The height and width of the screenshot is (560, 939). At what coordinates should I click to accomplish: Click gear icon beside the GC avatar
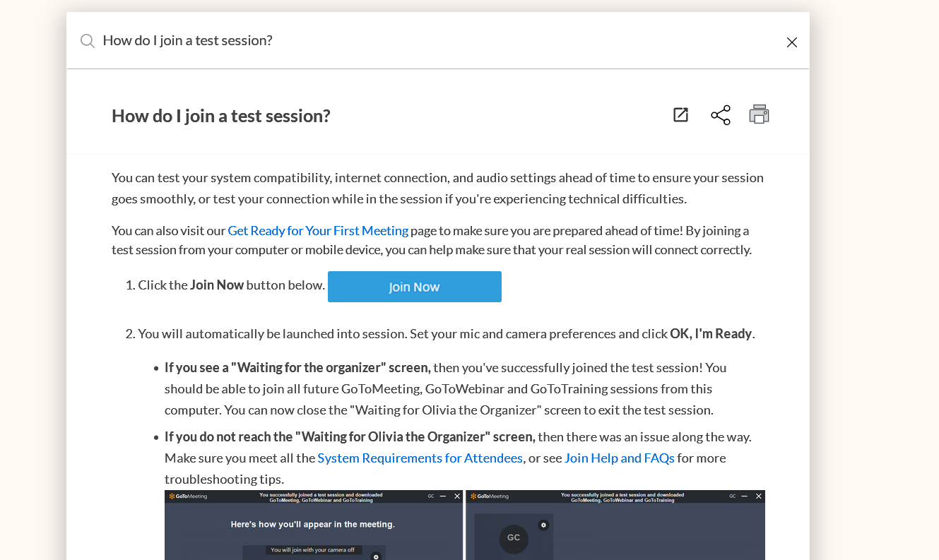[543, 525]
